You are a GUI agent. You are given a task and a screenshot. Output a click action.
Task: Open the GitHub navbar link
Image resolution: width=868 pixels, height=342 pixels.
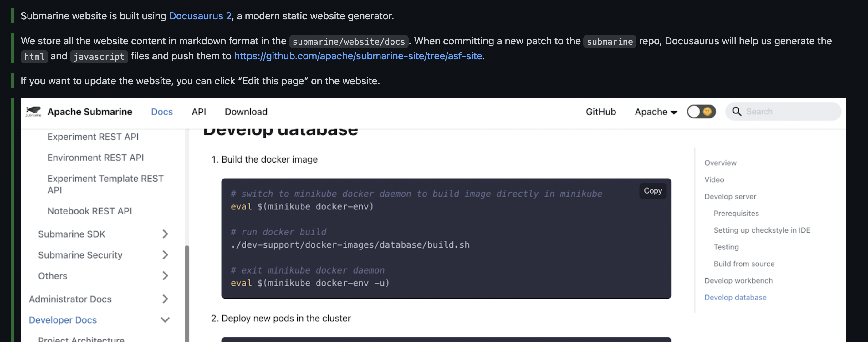click(600, 112)
